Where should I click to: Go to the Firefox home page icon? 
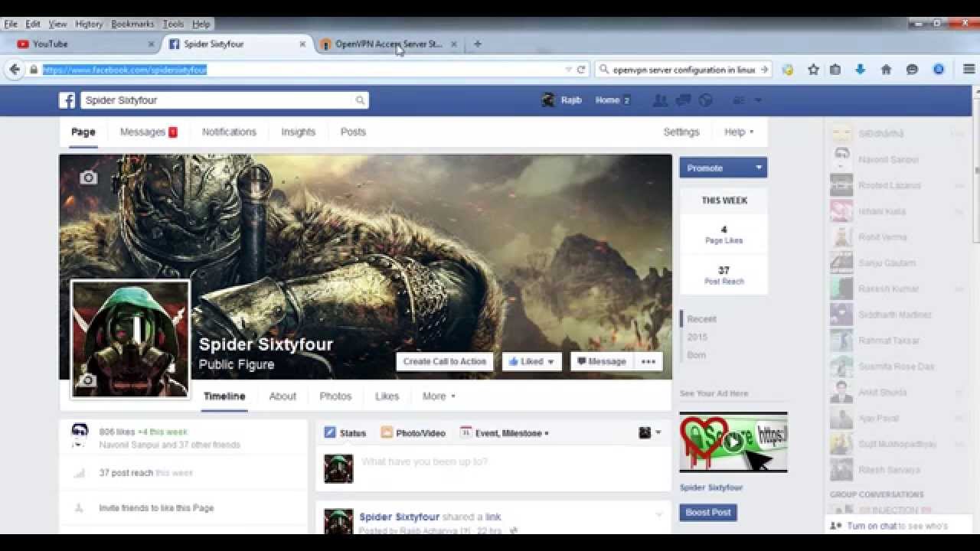(886, 70)
